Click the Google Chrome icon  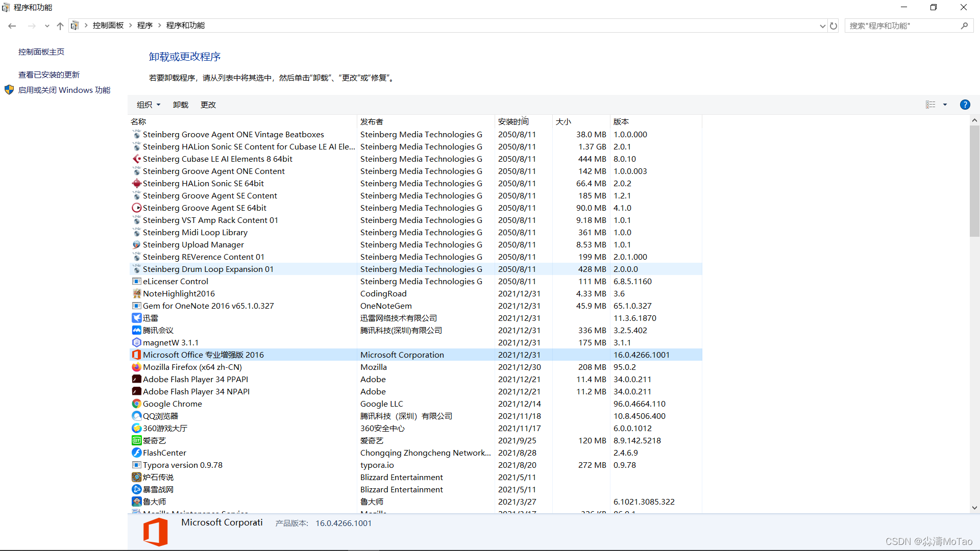click(136, 404)
